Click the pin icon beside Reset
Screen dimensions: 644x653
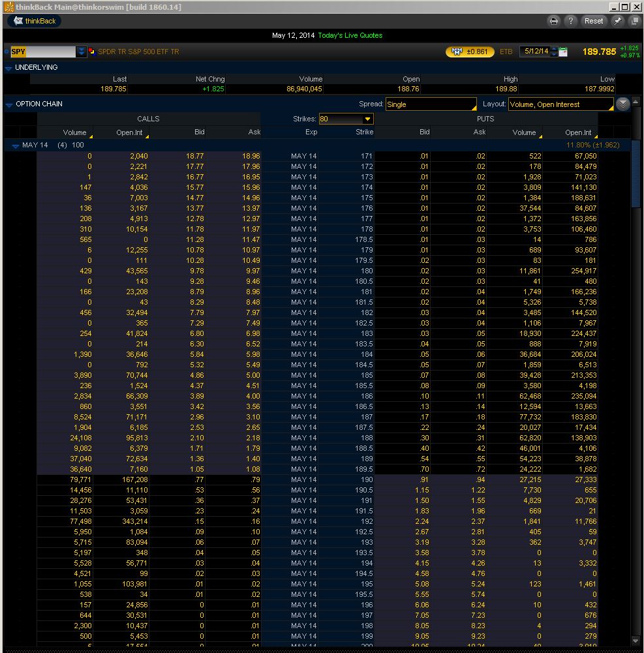(617, 21)
